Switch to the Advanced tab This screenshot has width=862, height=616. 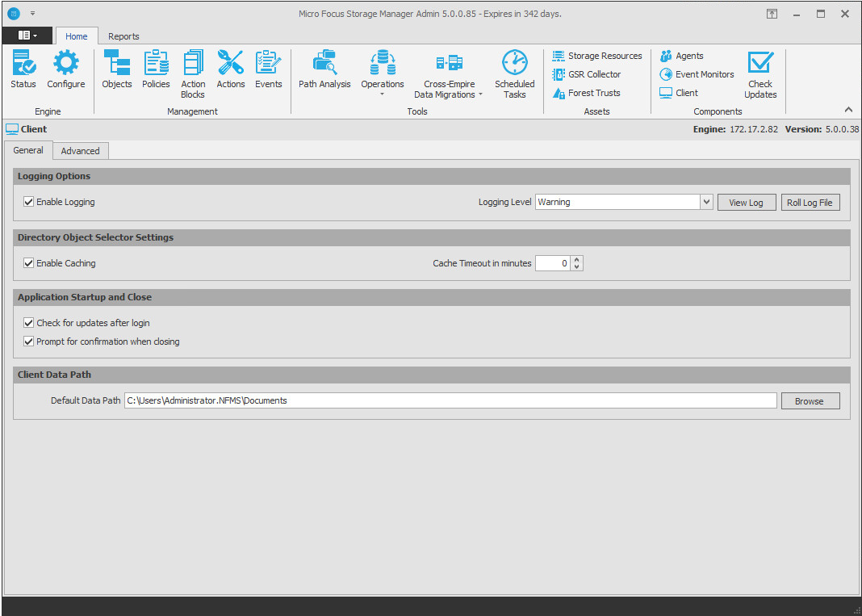pyautogui.click(x=81, y=151)
